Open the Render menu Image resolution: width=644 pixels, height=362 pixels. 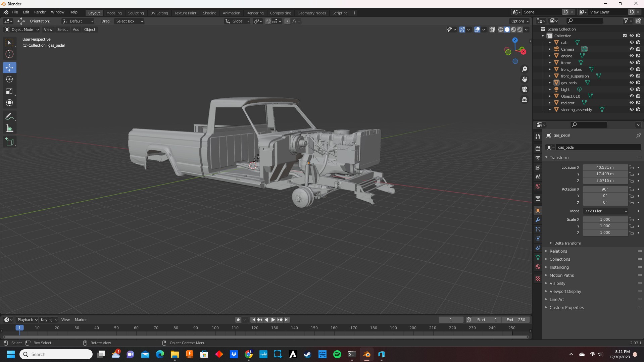click(x=40, y=12)
